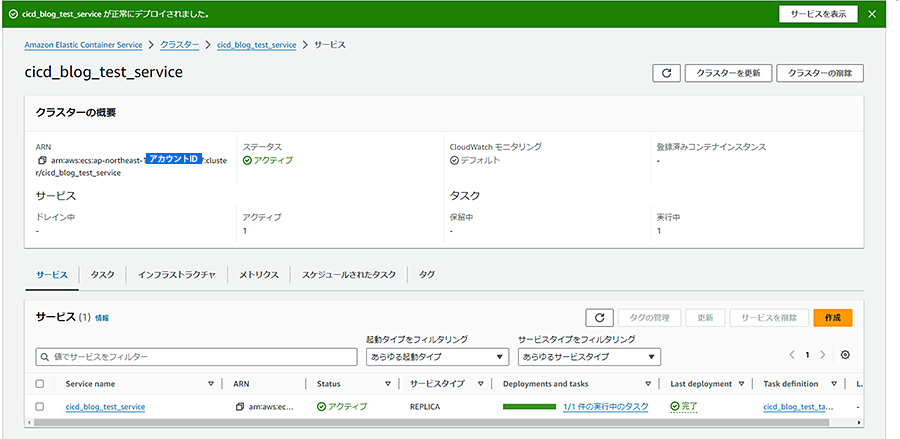Viewport: 900px width, 439px height.
Task: Click the サービスを削除 button
Action: click(769, 317)
